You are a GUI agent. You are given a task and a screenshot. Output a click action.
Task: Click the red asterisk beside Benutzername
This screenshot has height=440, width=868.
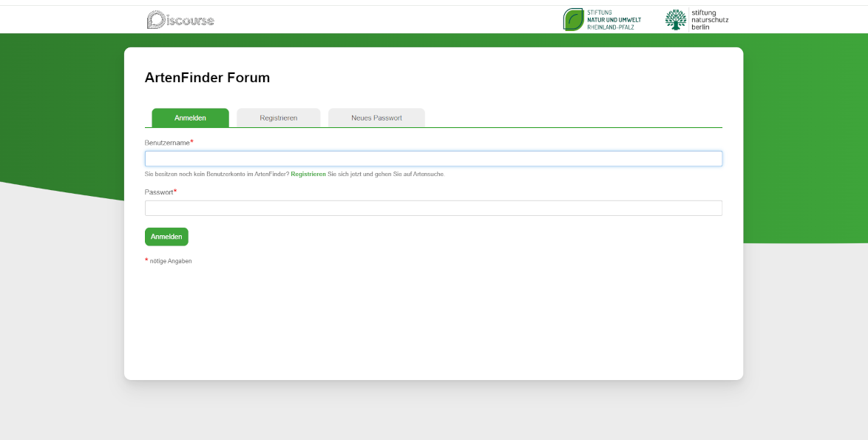click(192, 141)
